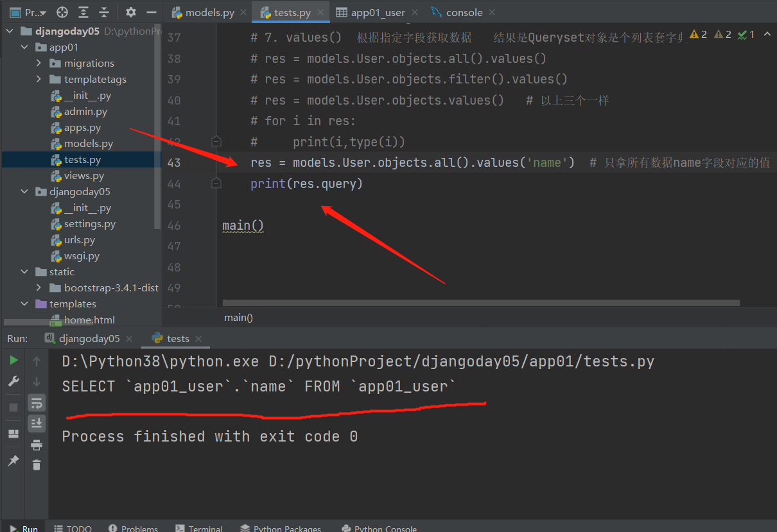Select home.html in templates folder
777x532 pixels.
pyautogui.click(x=89, y=320)
